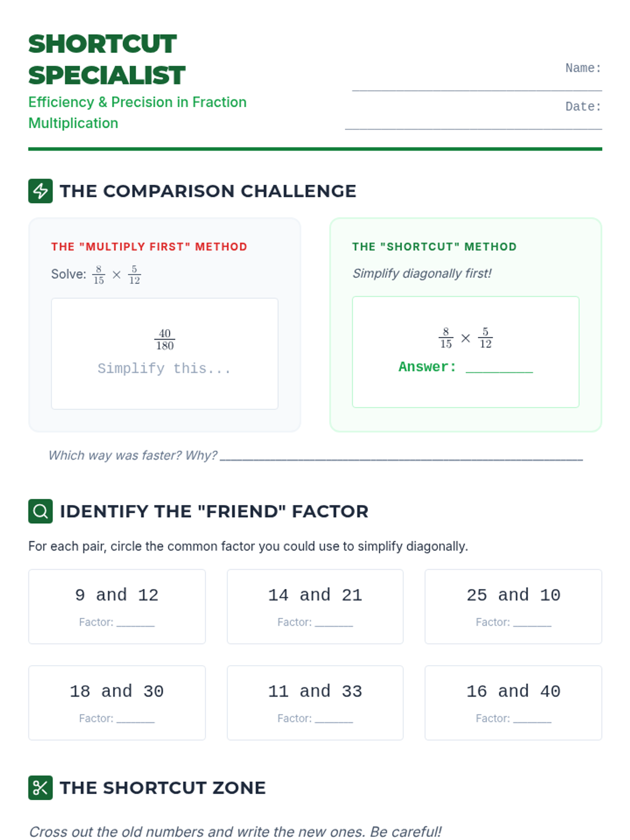This screenshot has height=840, width=630.
Task: Select the '16 and 40' factor card
Action: 513,703
